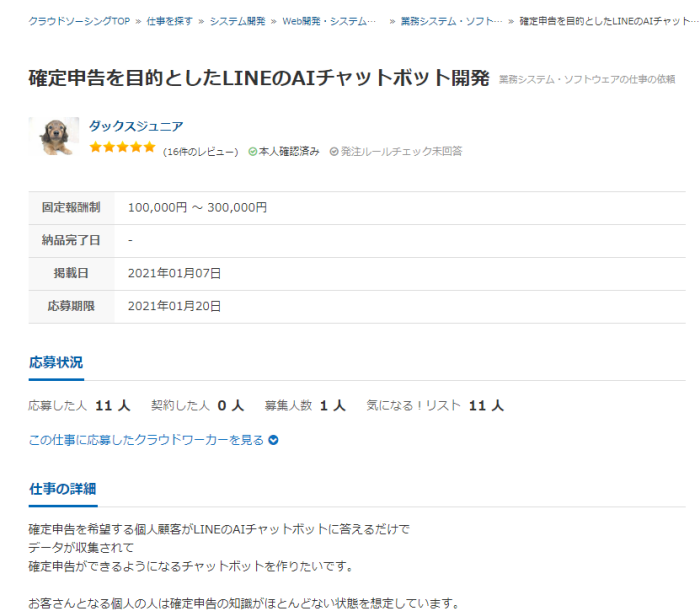Select the line 確定申告ができるようになるチャットボットを作りたいです。
This screenshot has width=700, height=611.
click(x=192, y=566)
